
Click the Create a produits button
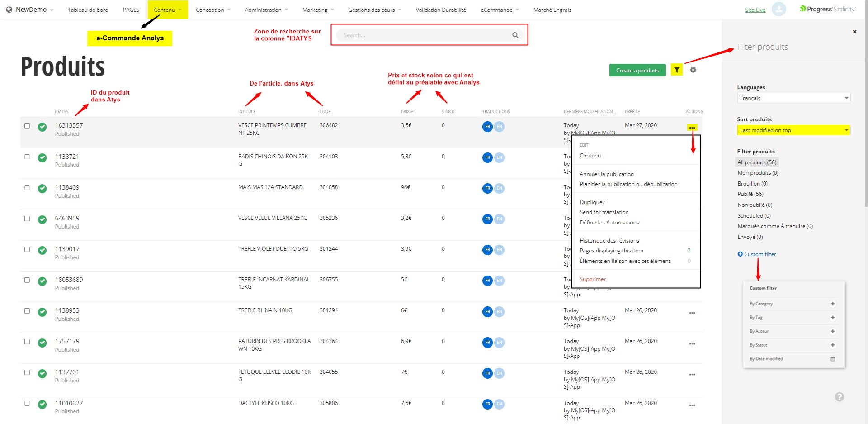637,70
